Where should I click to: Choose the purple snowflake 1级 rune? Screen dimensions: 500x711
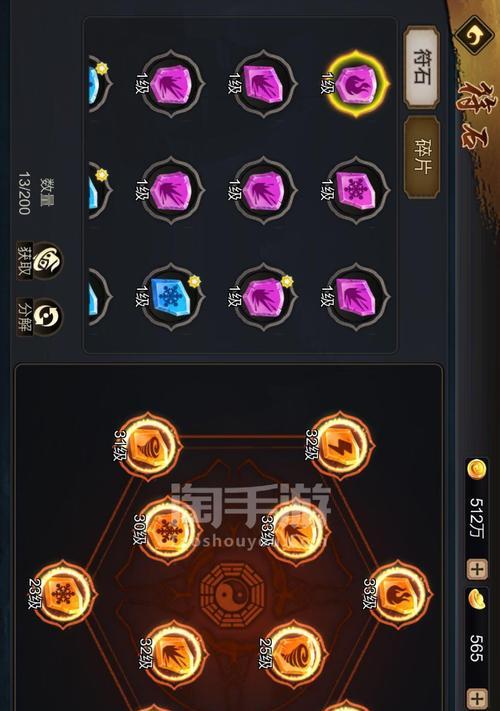[x=356, y=190]
